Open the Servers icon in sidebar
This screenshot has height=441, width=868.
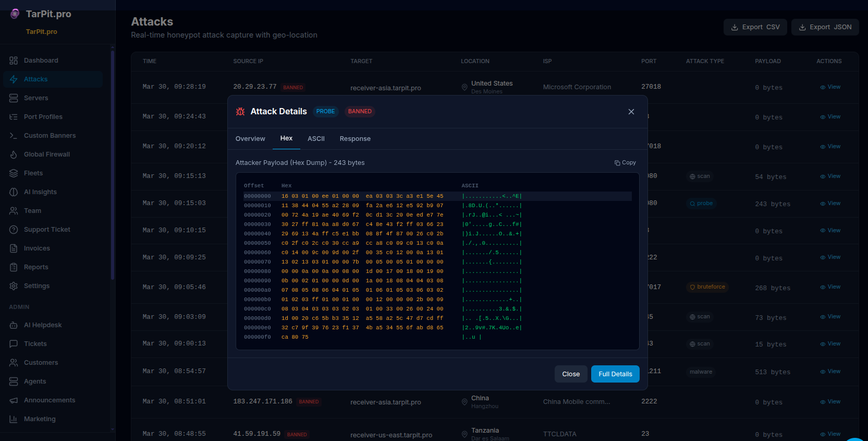14,98
